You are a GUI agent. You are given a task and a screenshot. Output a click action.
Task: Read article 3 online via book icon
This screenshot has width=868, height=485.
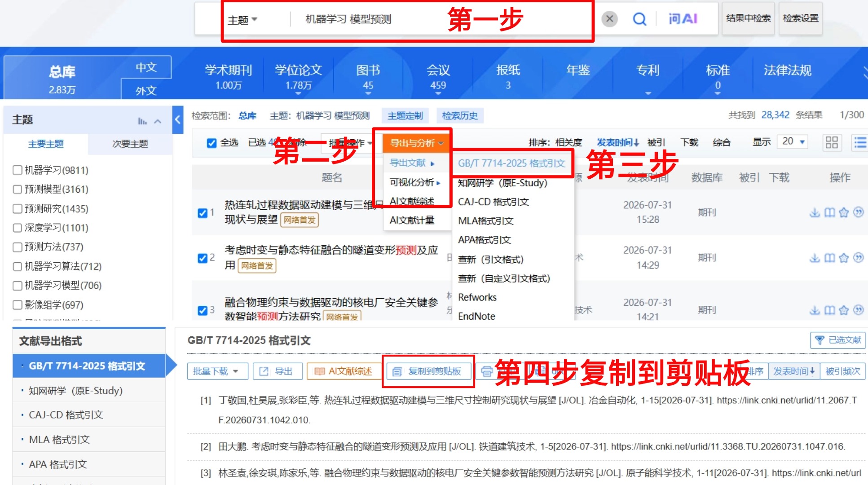pos(830,310)
